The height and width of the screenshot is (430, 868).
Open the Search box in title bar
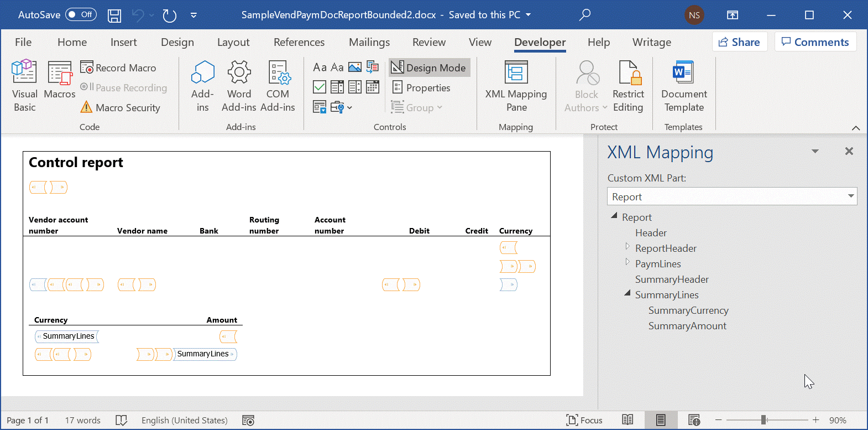pyautogui.click(x=585, y=15)
